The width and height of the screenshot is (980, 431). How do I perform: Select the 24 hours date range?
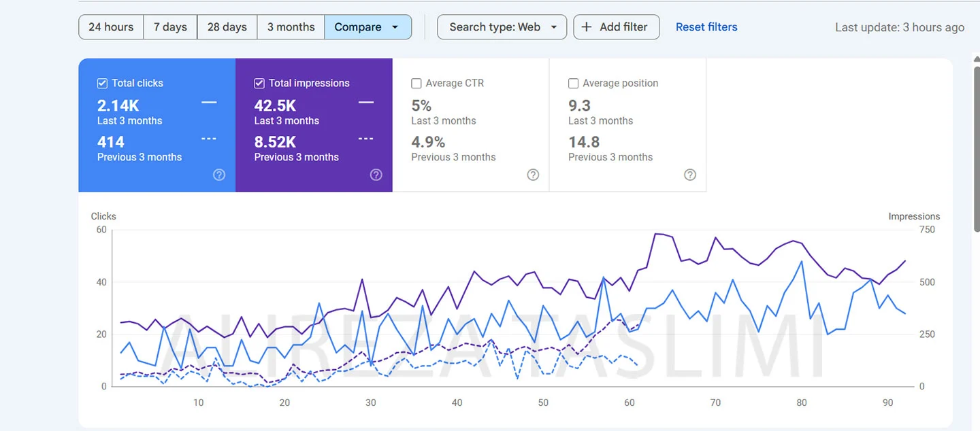pyautogui.click(x=111, y=27)
